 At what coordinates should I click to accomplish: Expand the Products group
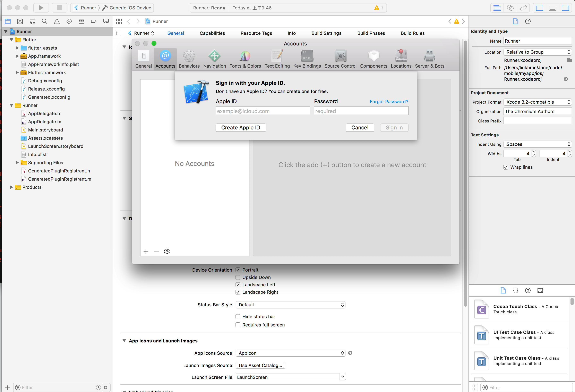pos(11,187)
